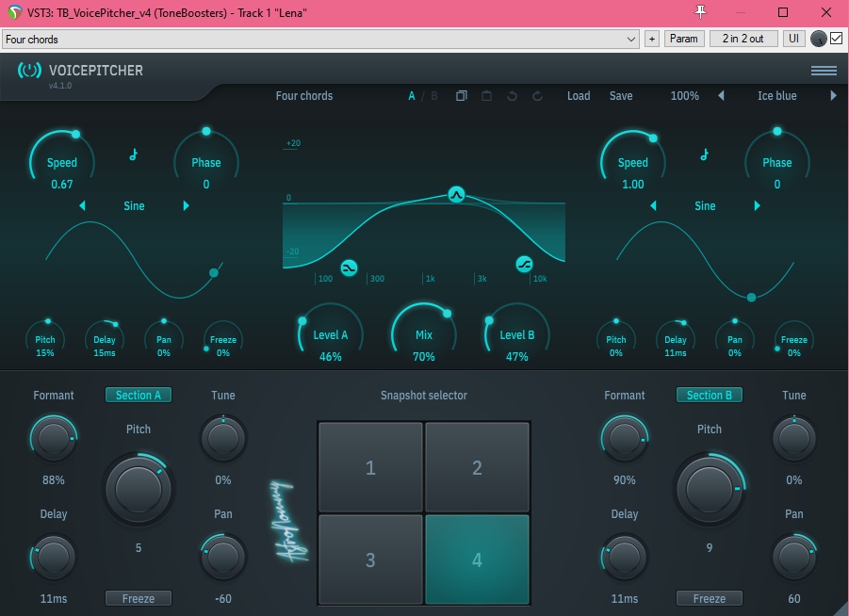Open the Four chords preset dropdown
The width and height of the screenshot is (849, 616).
(320, 39)
